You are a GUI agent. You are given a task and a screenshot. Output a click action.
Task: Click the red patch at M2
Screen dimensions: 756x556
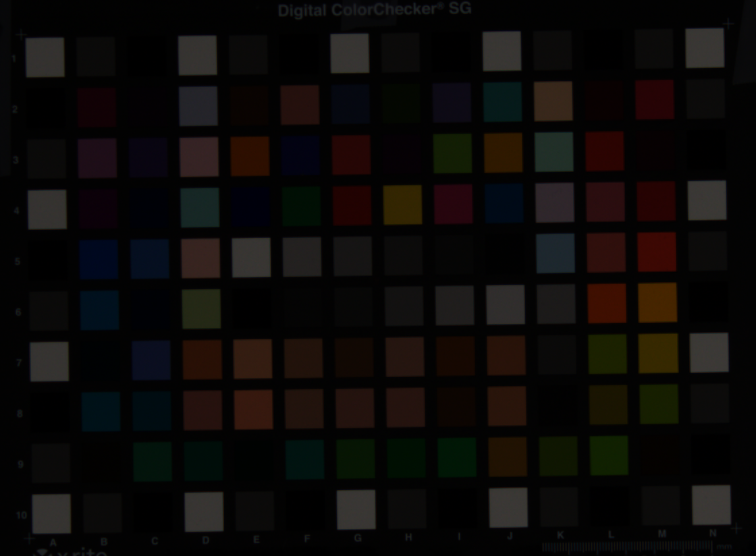[x=655, y=100]
